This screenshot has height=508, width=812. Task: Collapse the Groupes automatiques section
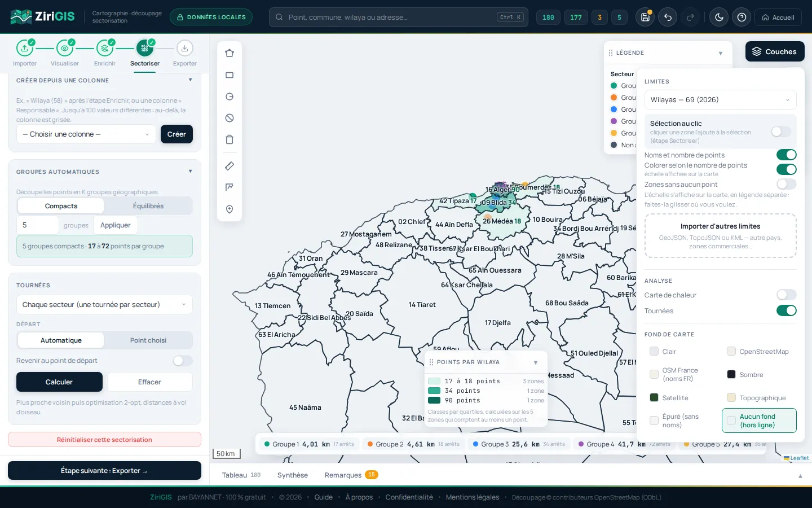pyautogui.click(x=190, y=172)
